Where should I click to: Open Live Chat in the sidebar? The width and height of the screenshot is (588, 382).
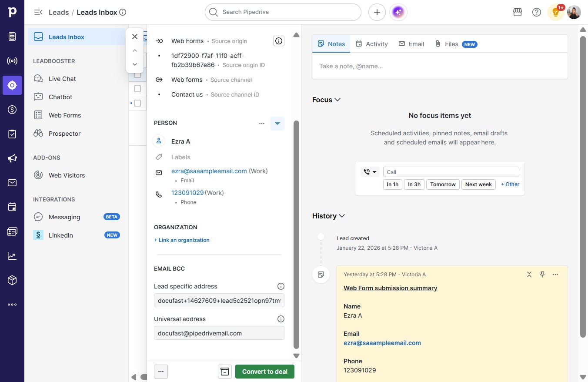(77, 79)
